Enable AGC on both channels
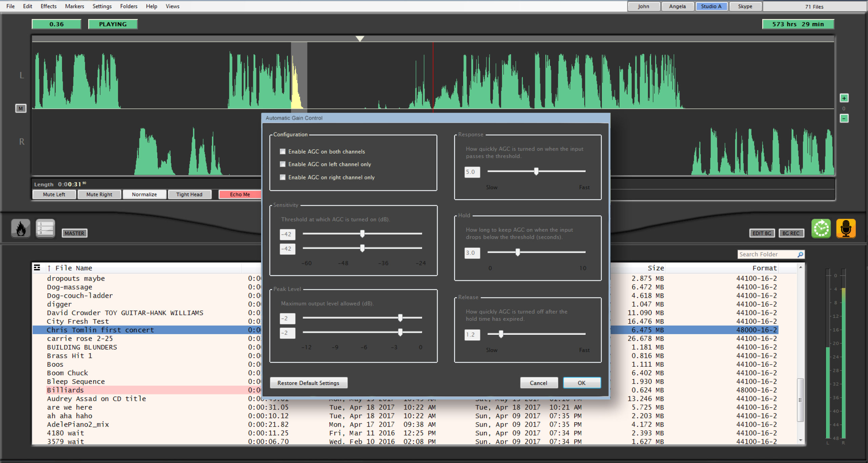Image resolution: width=868 pixels, height=463 pixels. (282, 152)
